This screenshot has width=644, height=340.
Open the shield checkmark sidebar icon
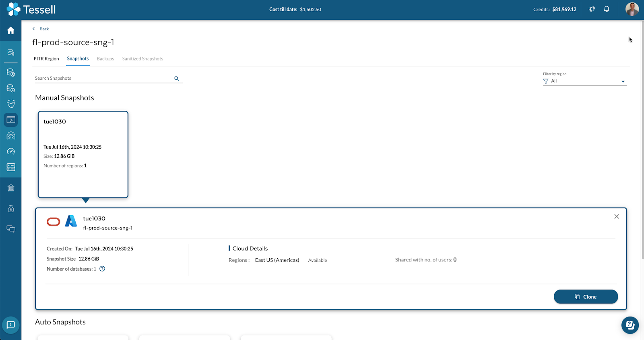11,104
